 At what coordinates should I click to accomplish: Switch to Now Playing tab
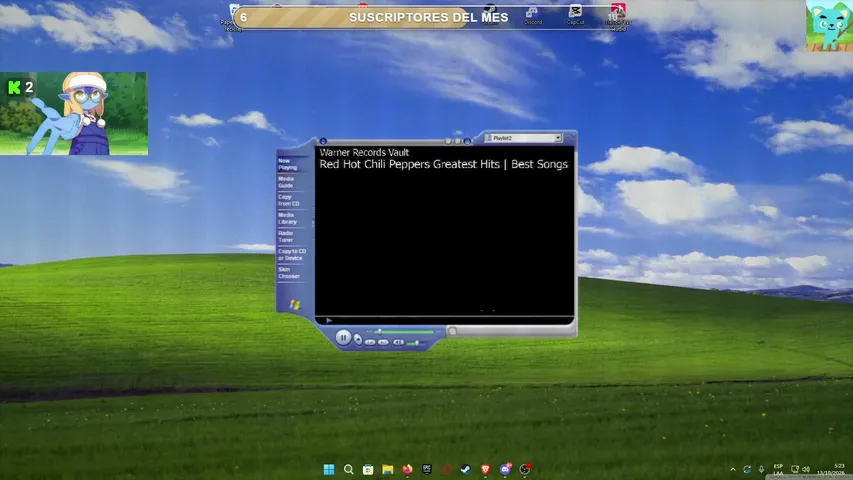288,164
